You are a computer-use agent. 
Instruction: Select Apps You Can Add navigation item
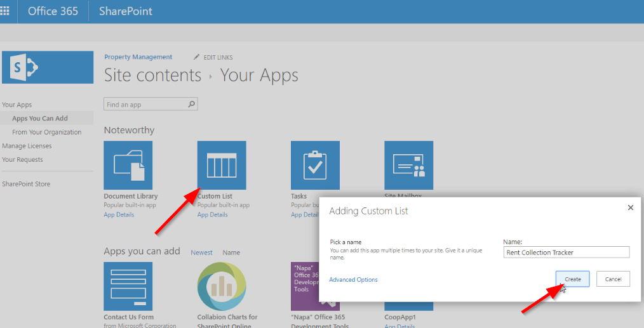(40, 118)
